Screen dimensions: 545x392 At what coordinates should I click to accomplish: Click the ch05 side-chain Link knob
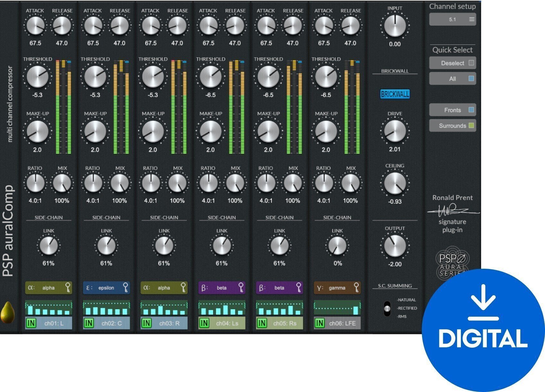(279, 246)
